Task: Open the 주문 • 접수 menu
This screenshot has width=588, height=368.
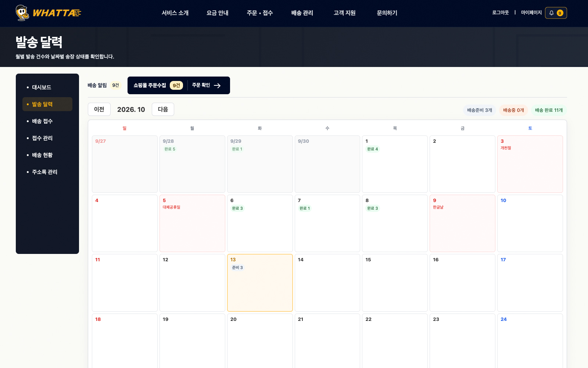Action: pos(260,13)
